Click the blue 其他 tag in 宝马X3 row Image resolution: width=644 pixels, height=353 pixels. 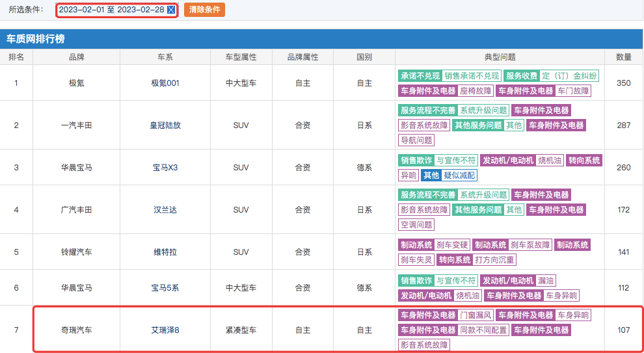[431, 176]
